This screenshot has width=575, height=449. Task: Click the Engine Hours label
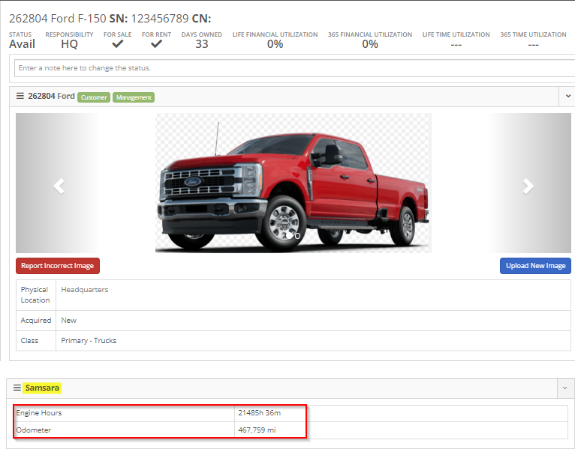tap(39, 413)
